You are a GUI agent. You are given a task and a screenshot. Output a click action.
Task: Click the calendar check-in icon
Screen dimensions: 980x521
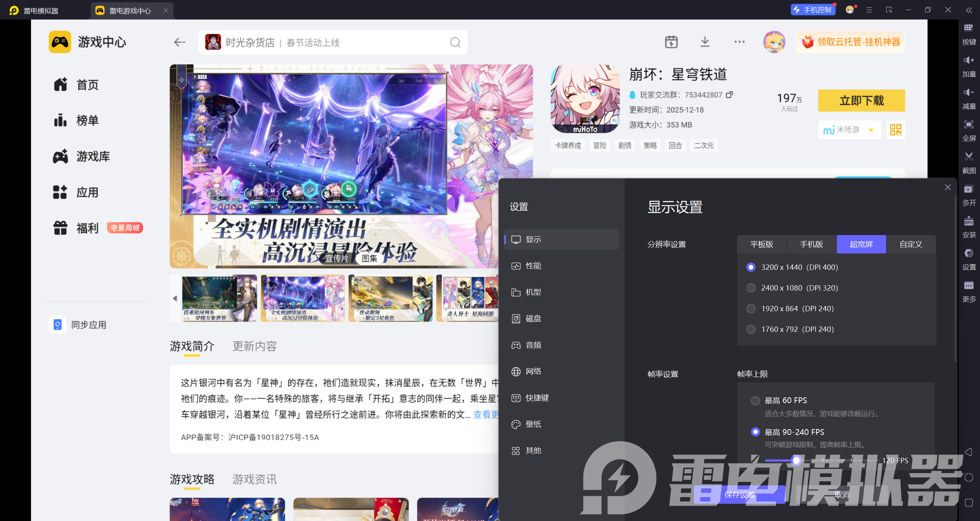[x=671, y=42]
